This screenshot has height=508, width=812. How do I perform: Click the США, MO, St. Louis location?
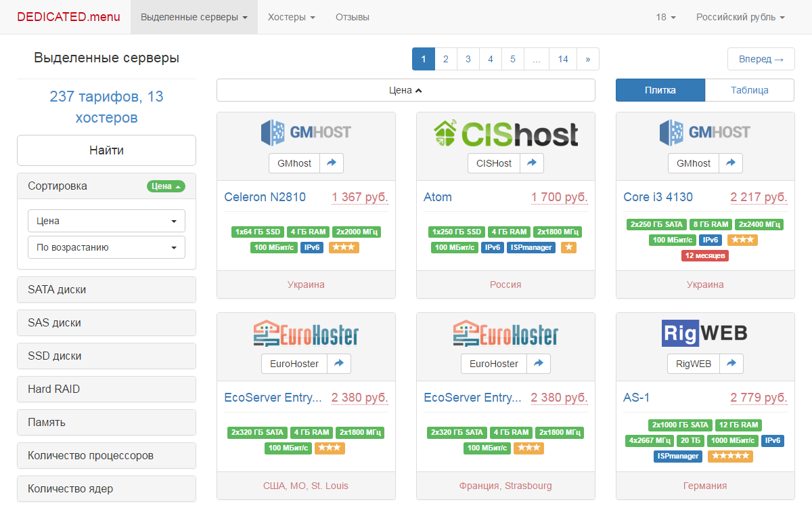pyautogui.click(x=306, y=486)
